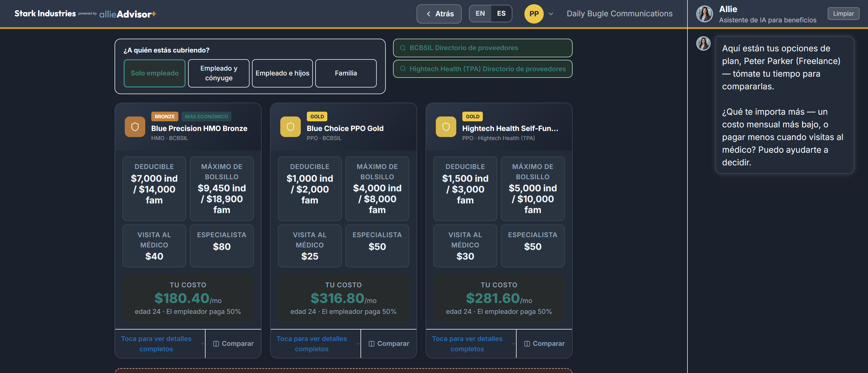The width and height of the screenshot is (868, 373).
Task: Click the $1,500 ind / $3,000 fam deductible
Action: point(465,189)
